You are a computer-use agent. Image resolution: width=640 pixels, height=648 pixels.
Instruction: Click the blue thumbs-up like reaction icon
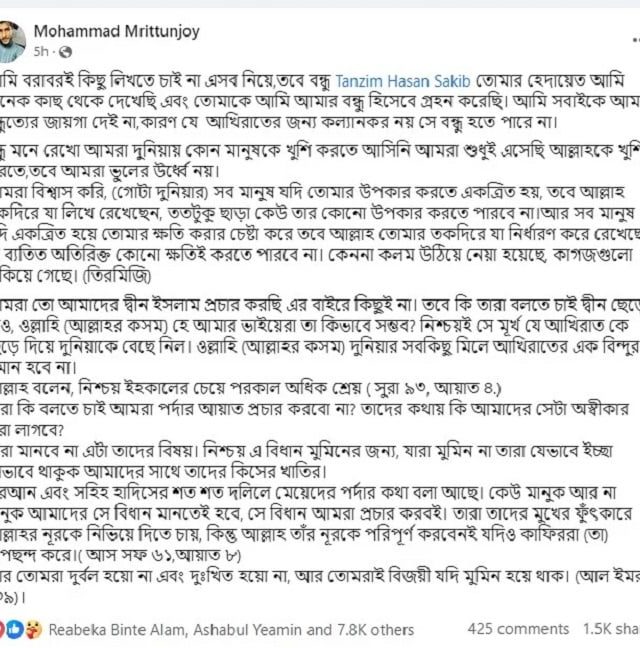[x=14, y=629]
